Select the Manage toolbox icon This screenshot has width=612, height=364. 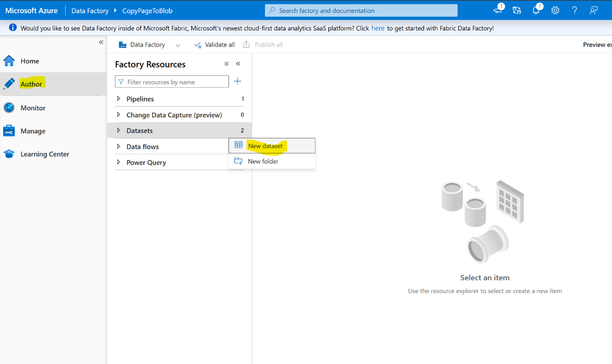click(x=9, y=131)
